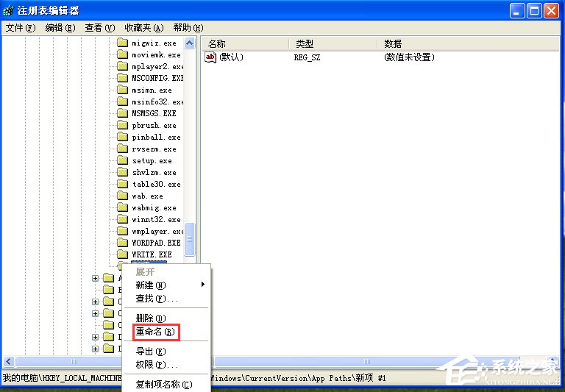Maximize the Registry Editor window

[x=534, y=11]
